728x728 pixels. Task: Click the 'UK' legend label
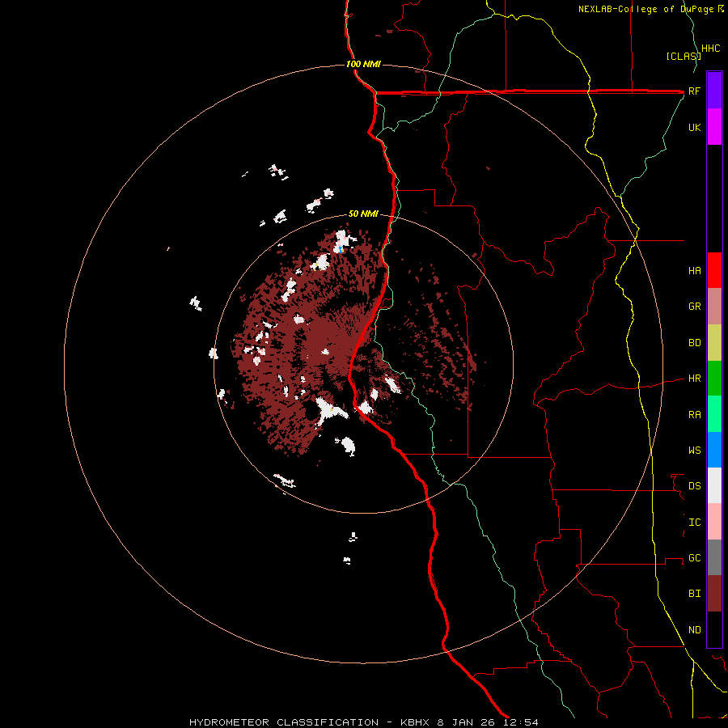694,127
